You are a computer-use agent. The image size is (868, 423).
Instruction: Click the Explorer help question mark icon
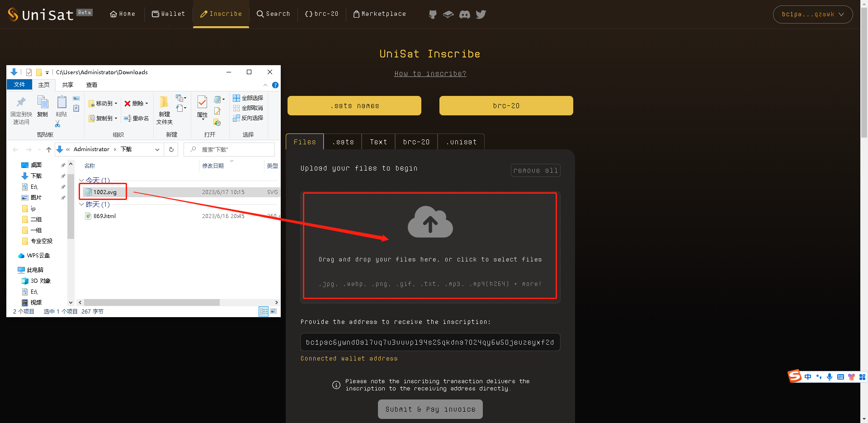pos(275,85)
